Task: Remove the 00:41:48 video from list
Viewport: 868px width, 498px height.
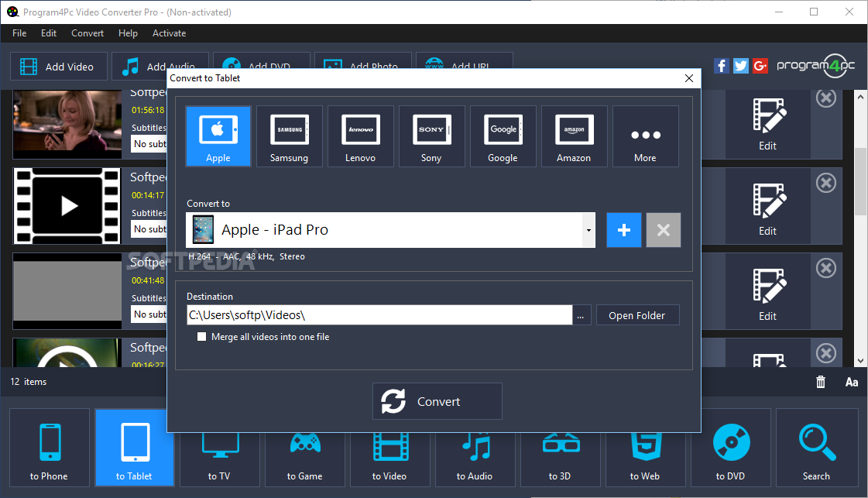Action: [x=826, y=268]
